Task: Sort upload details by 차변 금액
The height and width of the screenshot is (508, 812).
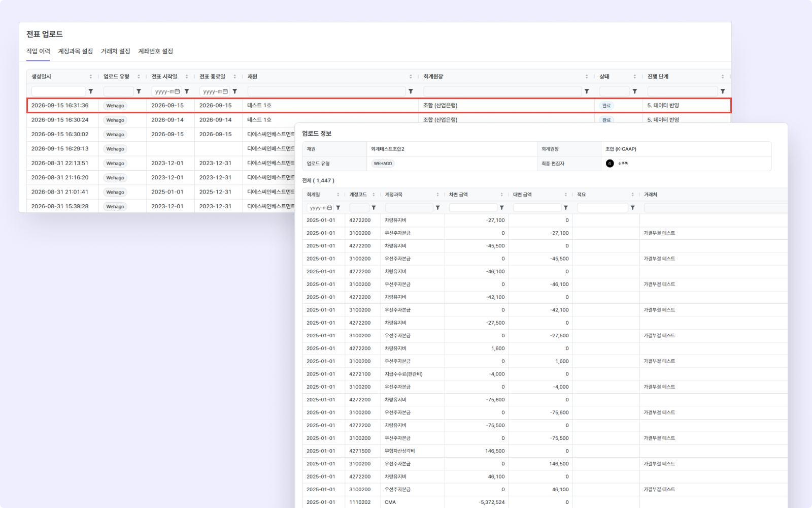Action: [x=501, y=195]
